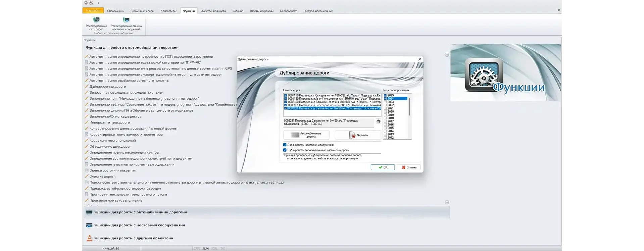Click the road icon for автомобильными дорогами section
The image size is (644, 251).
[x=89, y=212]
